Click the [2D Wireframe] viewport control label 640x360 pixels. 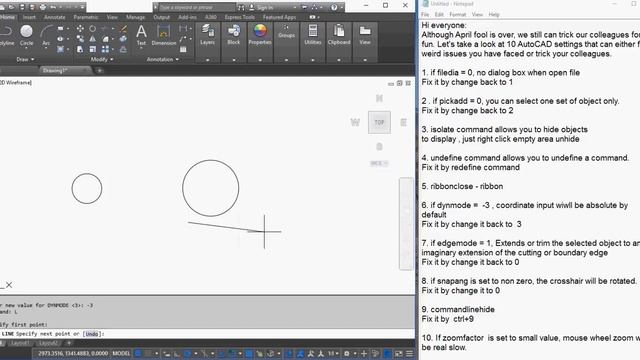click(16, 82)
